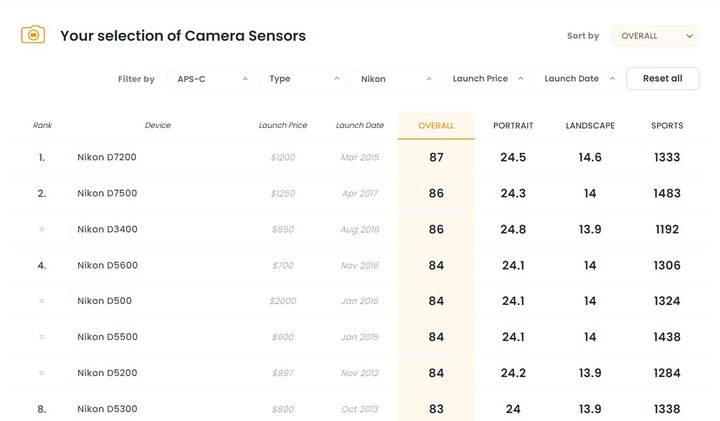
Task: Open the Launch Price filter
Action: 486,79
